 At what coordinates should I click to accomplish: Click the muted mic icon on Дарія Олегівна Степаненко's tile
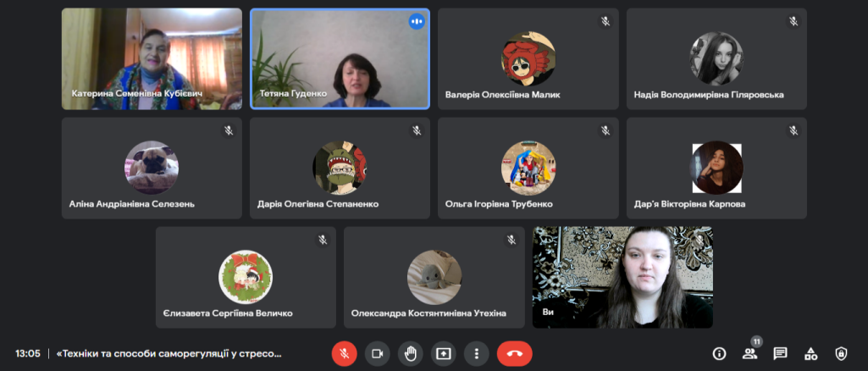417,130
